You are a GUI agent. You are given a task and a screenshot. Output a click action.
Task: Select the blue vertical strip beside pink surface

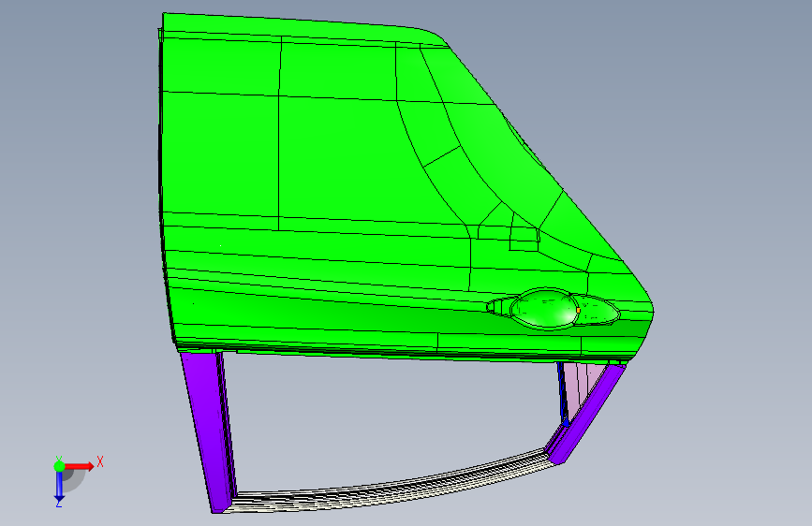click(562, 393)
